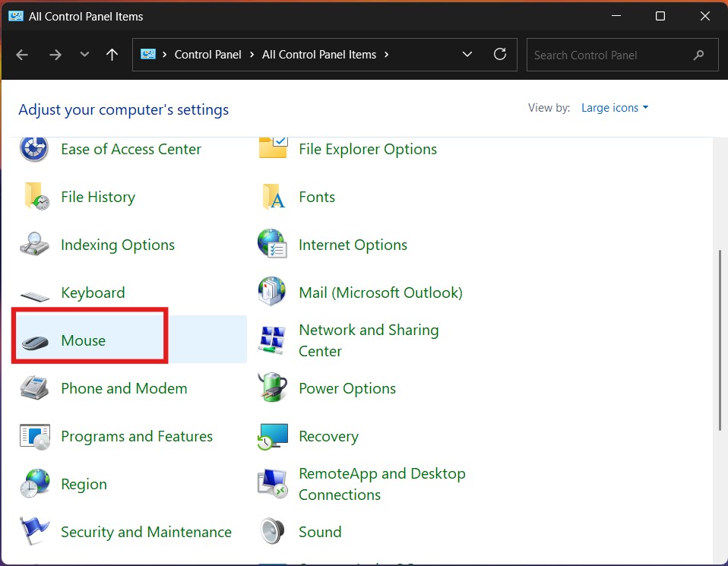This screenshot has height=566, width=728.
Task: Click the Sound text link
Action: click(320, 532)
